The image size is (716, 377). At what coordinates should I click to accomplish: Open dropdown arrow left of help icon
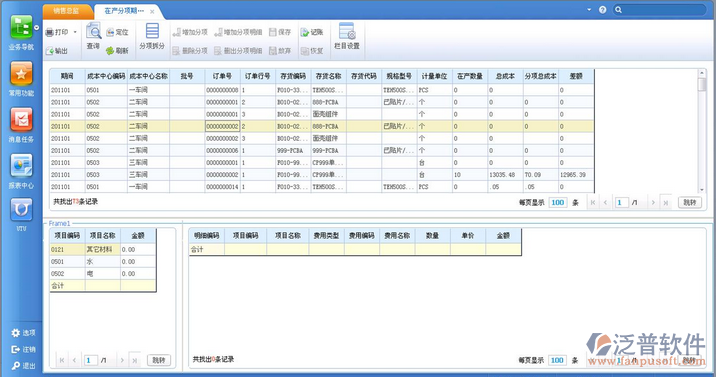(x=589, y=9)
